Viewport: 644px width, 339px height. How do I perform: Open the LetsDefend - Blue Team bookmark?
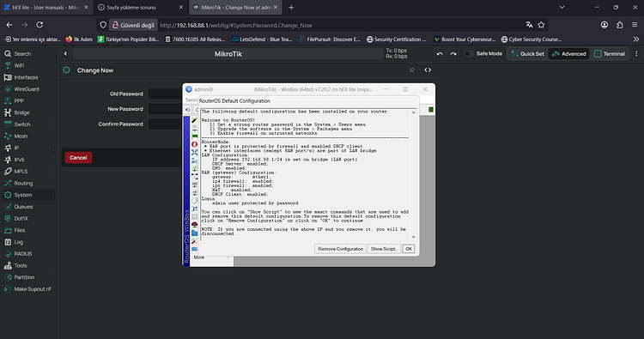[262, 39]
